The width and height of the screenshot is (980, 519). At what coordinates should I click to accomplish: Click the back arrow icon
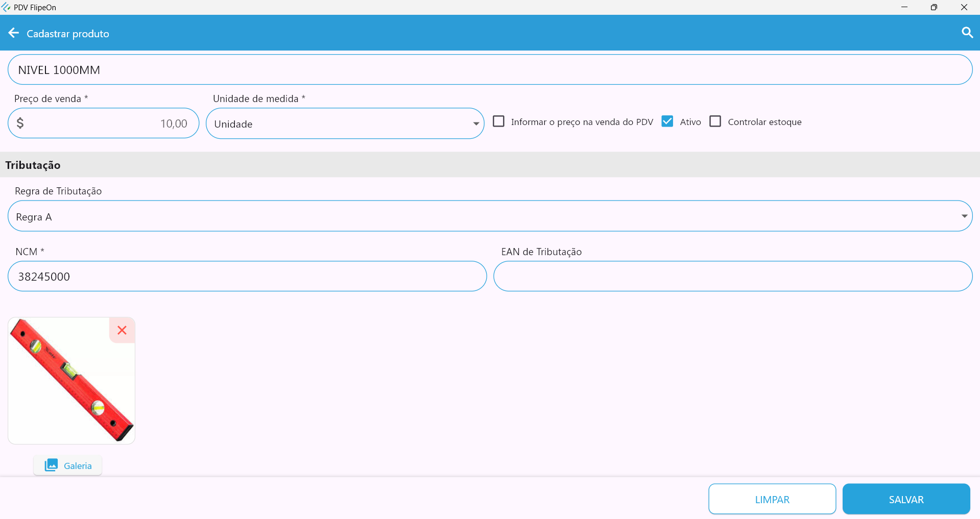14,33
